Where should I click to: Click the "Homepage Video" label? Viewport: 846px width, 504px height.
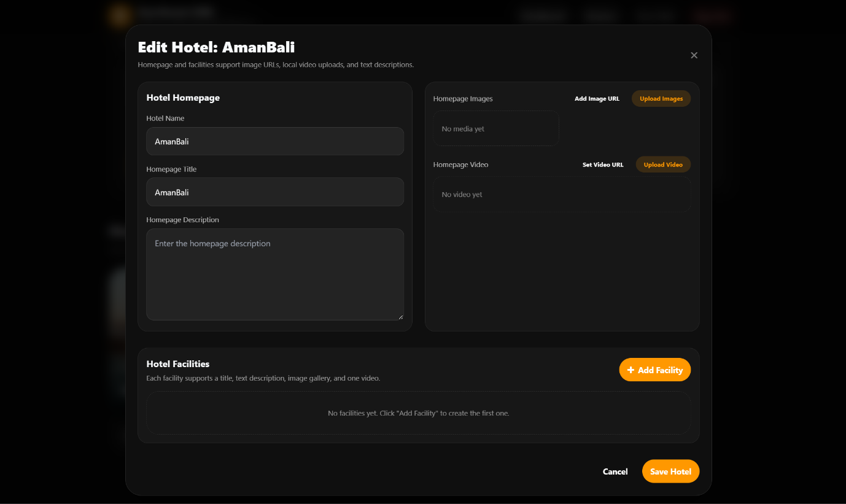[461, 165]
